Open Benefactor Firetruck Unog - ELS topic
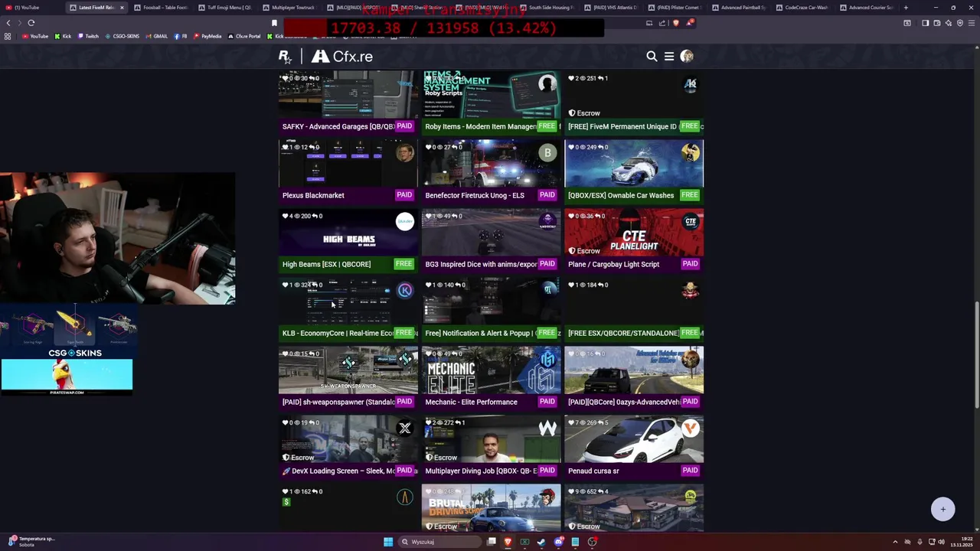The image size is (980, 551). click(475, 195)
